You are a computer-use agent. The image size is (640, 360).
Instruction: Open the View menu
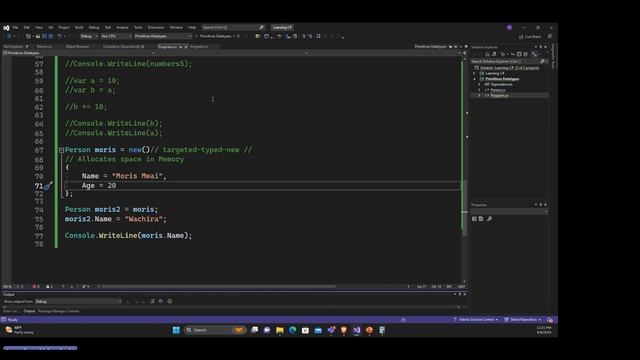pos(39,27)
